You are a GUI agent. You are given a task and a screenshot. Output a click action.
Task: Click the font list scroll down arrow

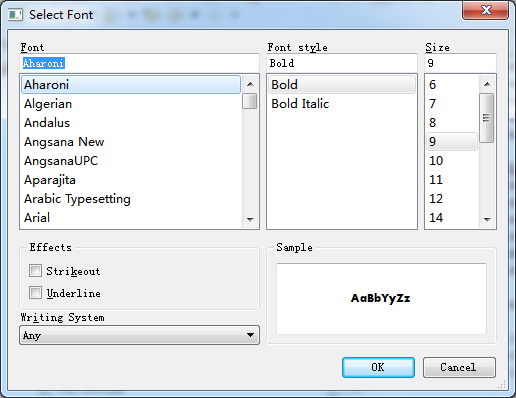(250, 219)
